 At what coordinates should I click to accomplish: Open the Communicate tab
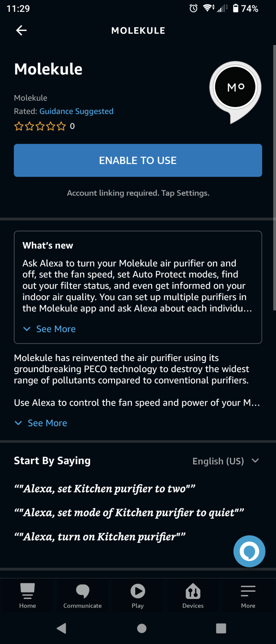[x=83, y=596]
